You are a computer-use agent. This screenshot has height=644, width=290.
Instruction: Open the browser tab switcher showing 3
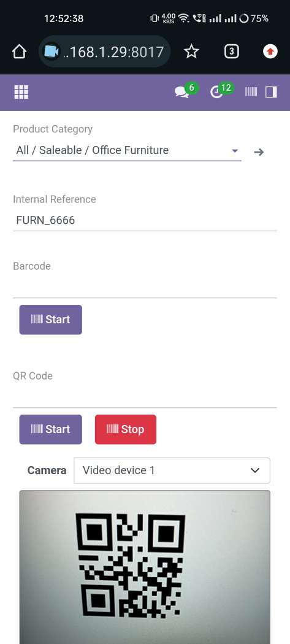(232, 52)
